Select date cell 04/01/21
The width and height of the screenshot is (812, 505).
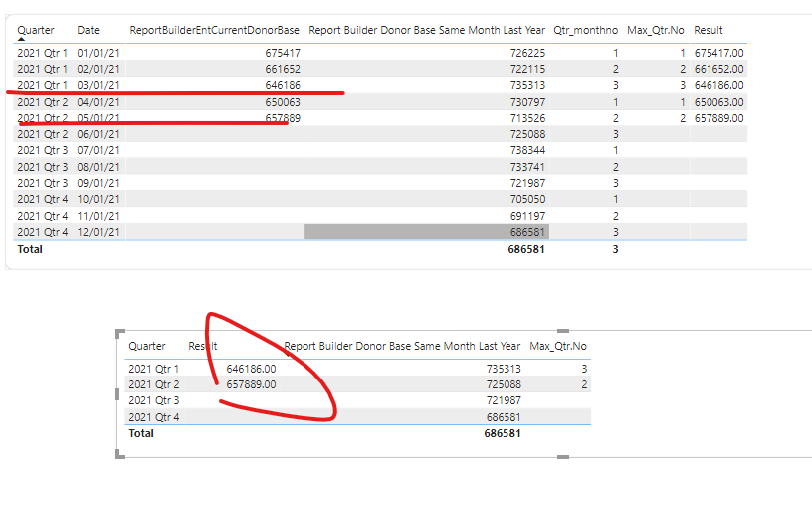click(99, 102)
